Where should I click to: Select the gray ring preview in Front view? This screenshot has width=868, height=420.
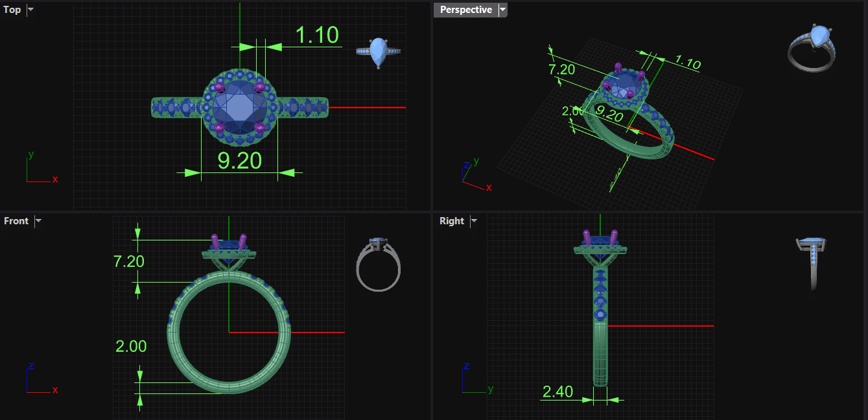[379, 264]
